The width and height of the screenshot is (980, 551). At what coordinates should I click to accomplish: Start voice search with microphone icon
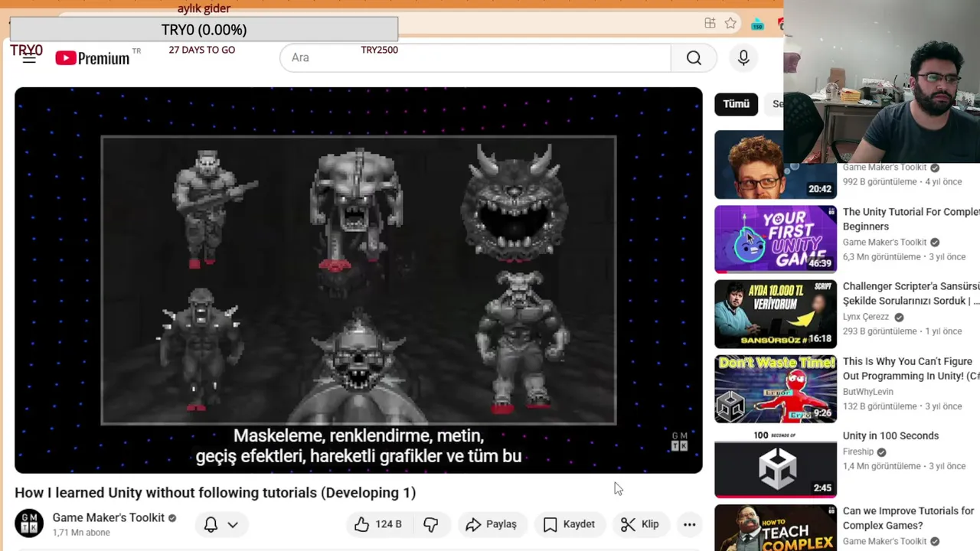(743, 57)
